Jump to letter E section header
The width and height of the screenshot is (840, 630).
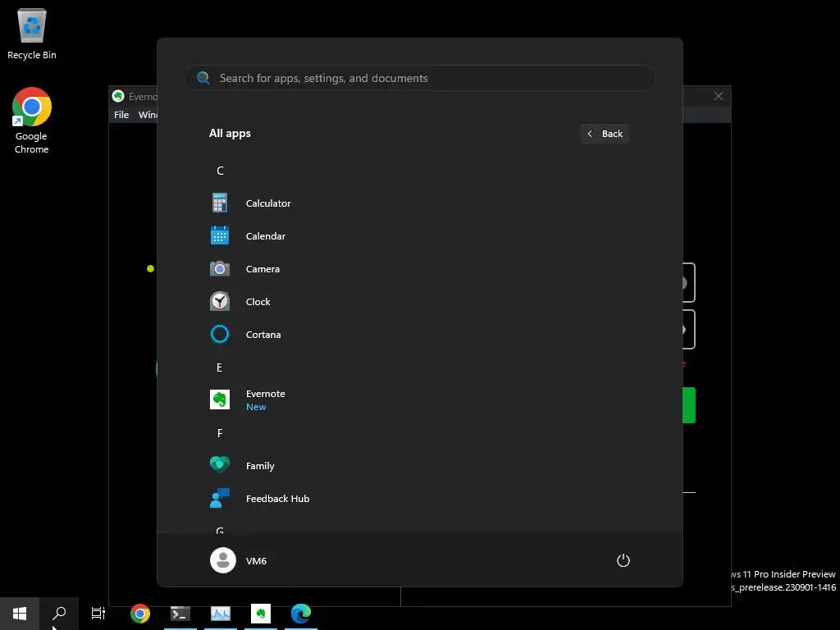pos(219,367)
